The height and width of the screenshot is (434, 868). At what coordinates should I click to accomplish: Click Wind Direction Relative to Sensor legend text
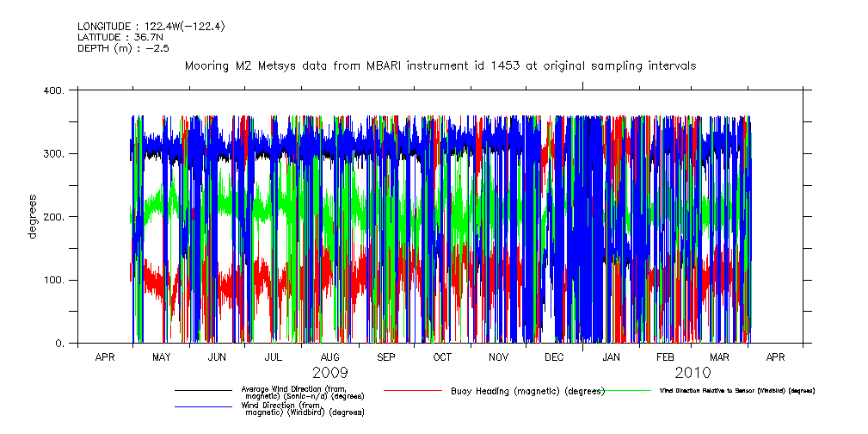pos(736,391)
